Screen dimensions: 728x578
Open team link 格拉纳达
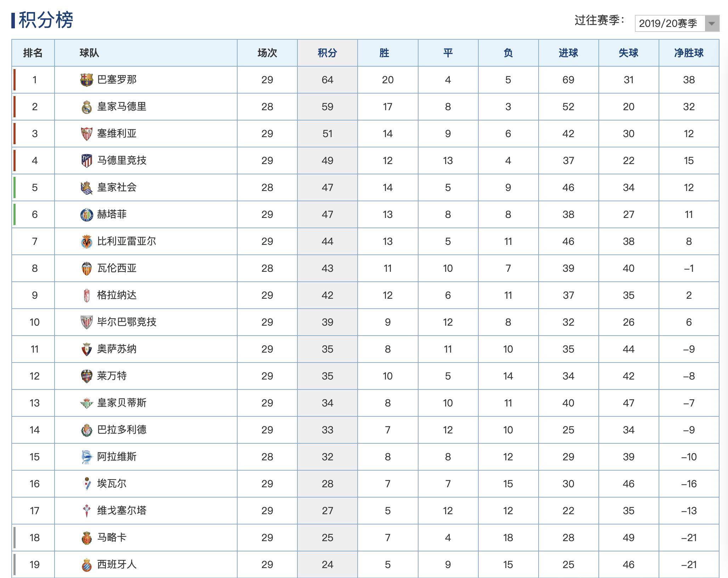[117, 295]
